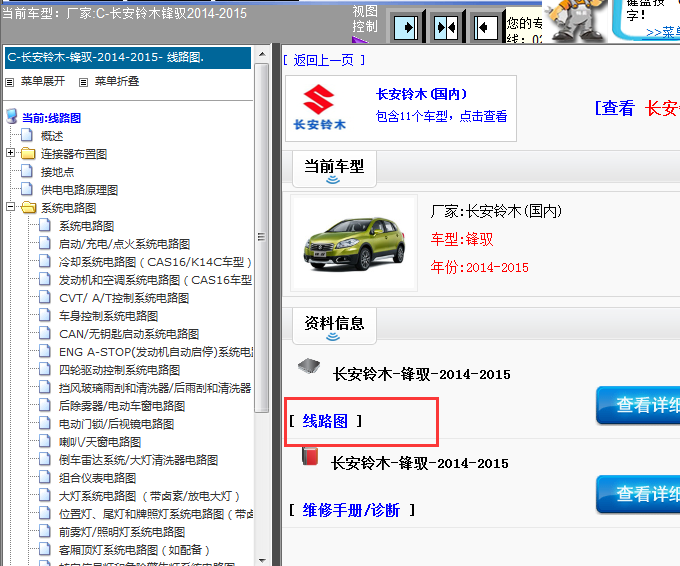
Task: Open 发动机和空调系统电路图 tree item
Action: click(x=155, y=280)
